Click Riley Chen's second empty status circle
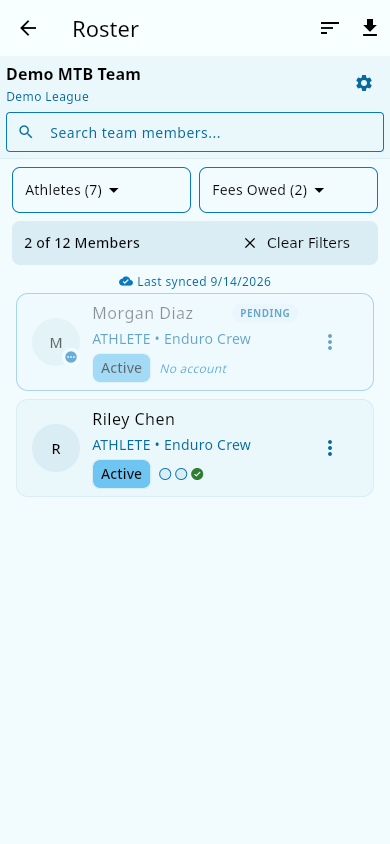This screenshot has width=390, height=844. (x=181, y=474)
